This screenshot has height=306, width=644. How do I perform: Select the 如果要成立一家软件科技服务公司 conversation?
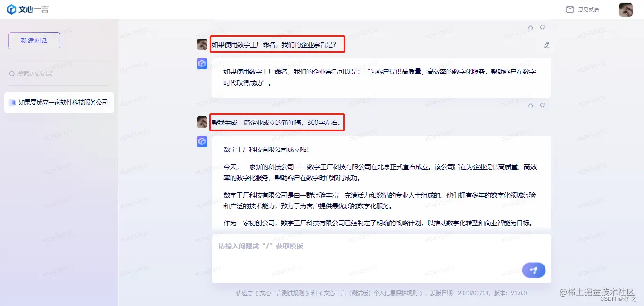(x=59, y=102)
